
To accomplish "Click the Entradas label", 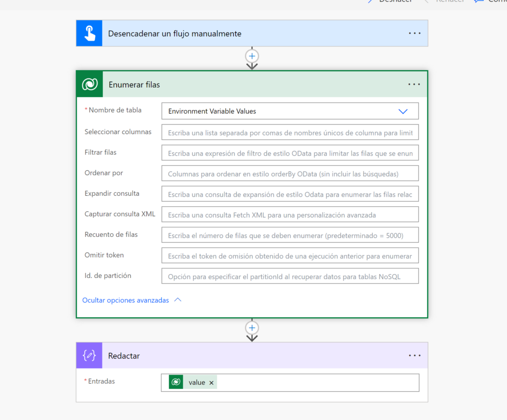I will (x=101, y=381).
